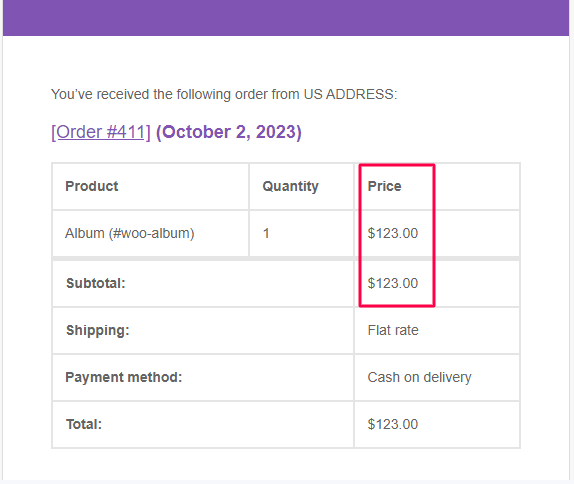The width and height of the screenshot is (574, 484).
Task: Click the Total amount $123.00
Action: (x=392, y=424)
